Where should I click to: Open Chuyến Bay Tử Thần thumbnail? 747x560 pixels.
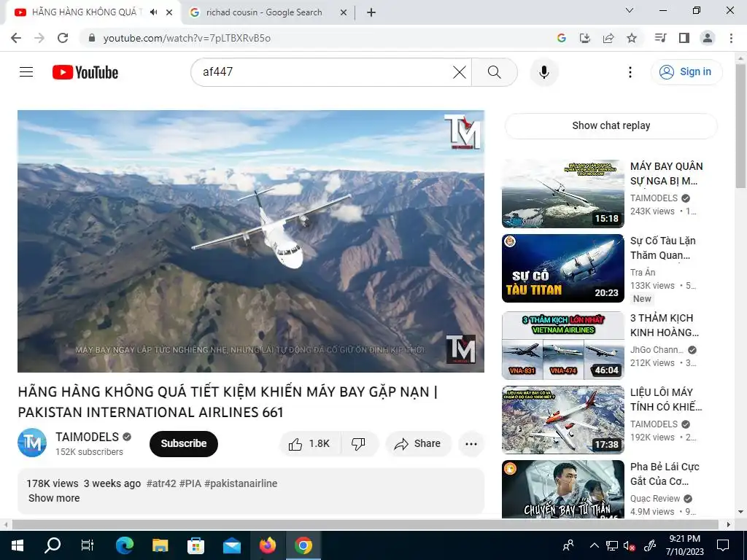tap(563, 489)
